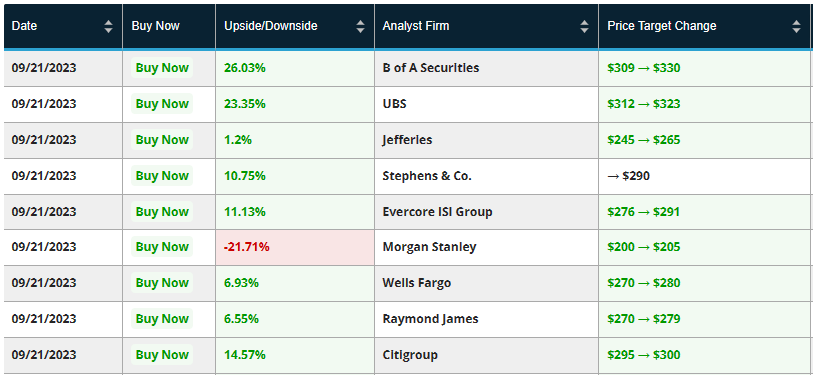Click Buy Now in Raymond James row
This screenshot has height=375, width=813.
pyautogui.click(x=162, y=318)
